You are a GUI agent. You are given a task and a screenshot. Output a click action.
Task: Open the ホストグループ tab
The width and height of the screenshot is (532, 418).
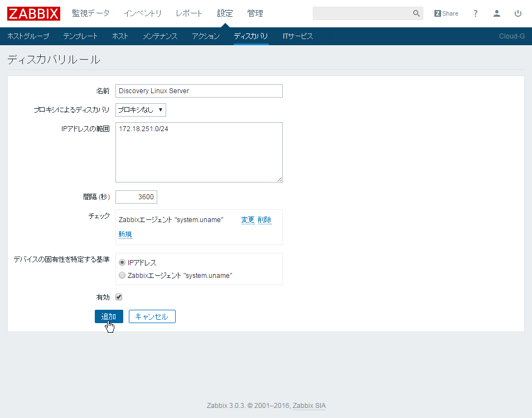coord(28,35)
